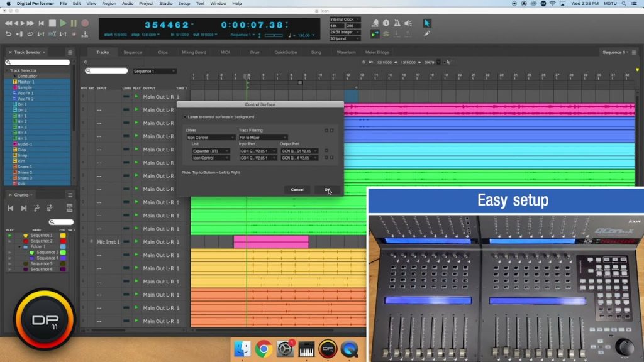The width and height of the screenshot is (644, 362).
Task: Click the Fast Forward transport button
Action: click(30, 23)
